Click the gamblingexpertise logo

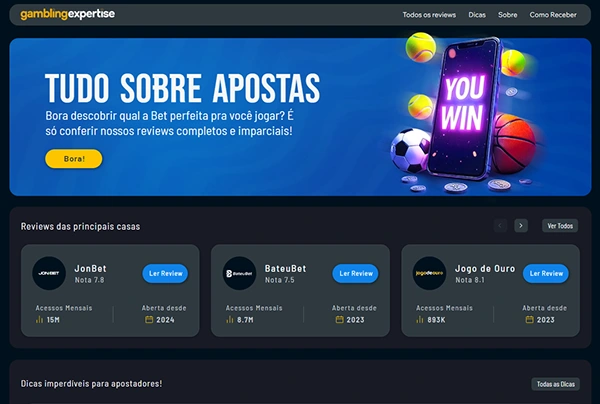pyautogui.click(x=67, y=14)
